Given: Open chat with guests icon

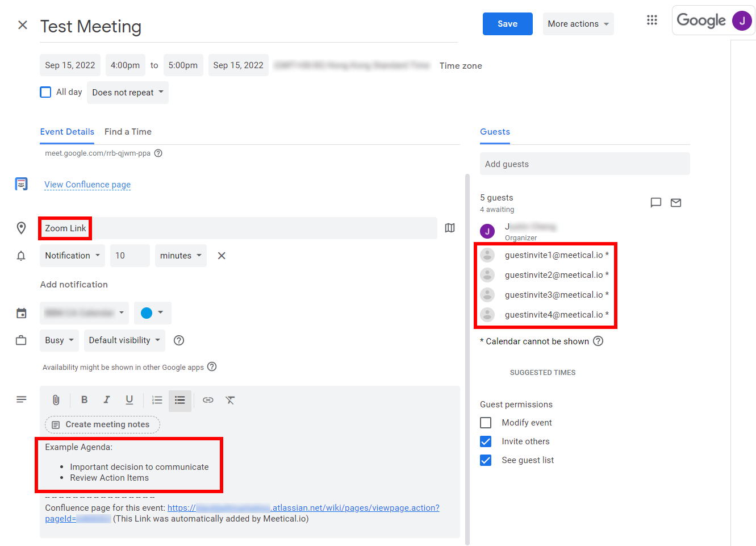Looking at the screenshot, I should [x=656, y=203].
